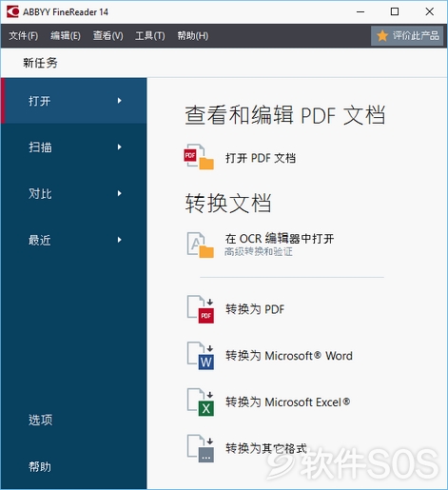448x490 pixels.
Task: Maximize the FineReader window
Action: coord(395,11)
